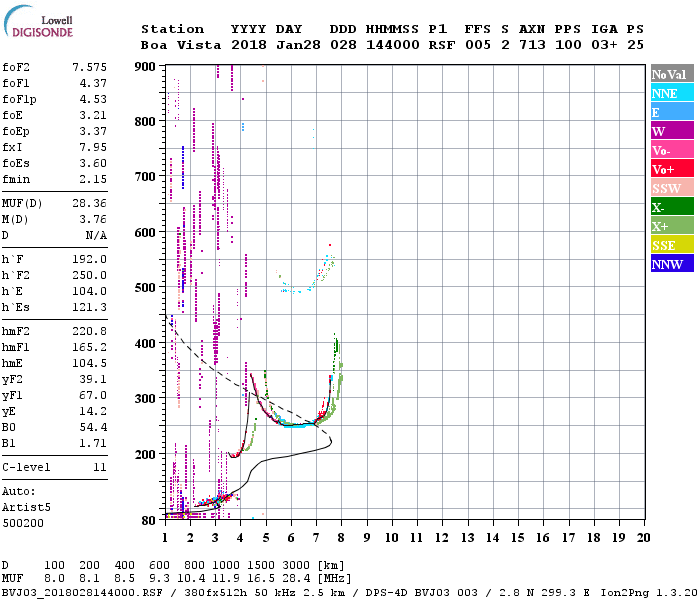Click the yF1 value 67.0
700x600 pixels.
[93, 396]
